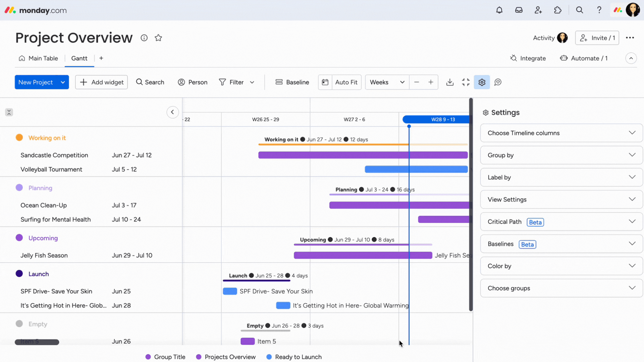This screenshot has height=362, width=644.
Task: Open the Weeks timescale dropdown
Action: click(387, 82)
